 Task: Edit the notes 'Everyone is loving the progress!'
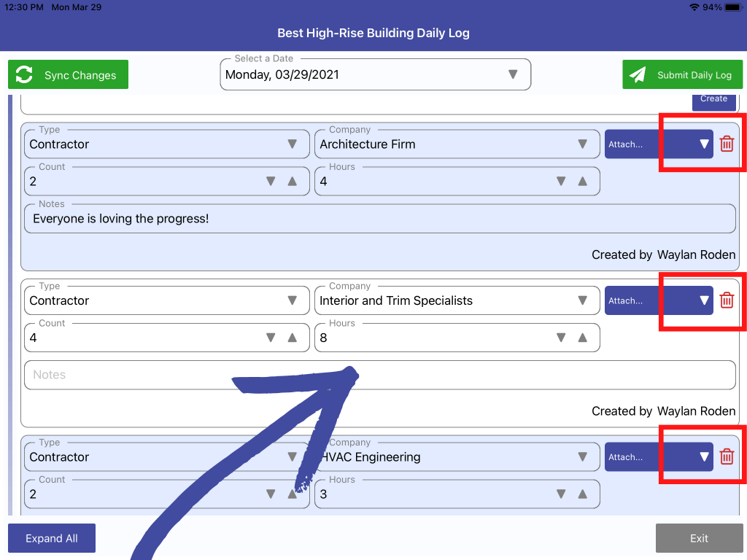point(379,219)
